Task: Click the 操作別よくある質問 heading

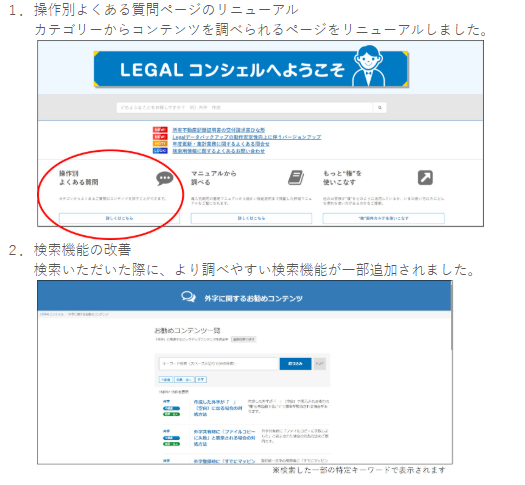Action: (79, 178)
